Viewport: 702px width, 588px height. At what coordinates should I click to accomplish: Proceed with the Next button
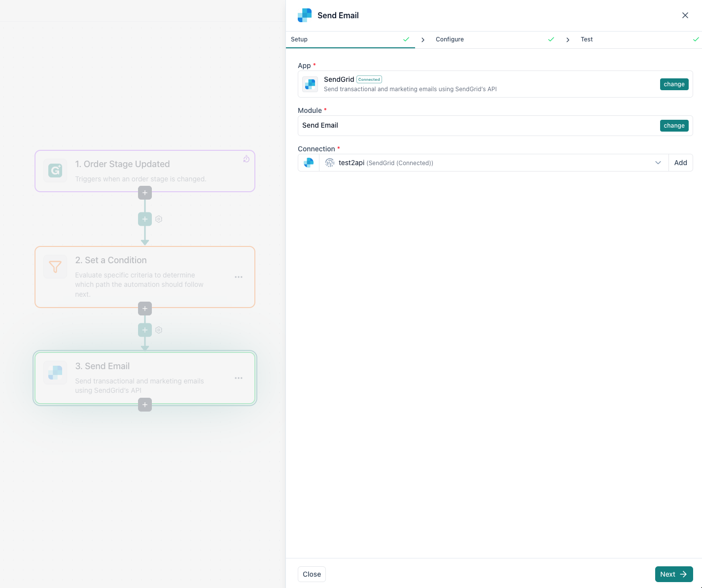click(673, 574)
